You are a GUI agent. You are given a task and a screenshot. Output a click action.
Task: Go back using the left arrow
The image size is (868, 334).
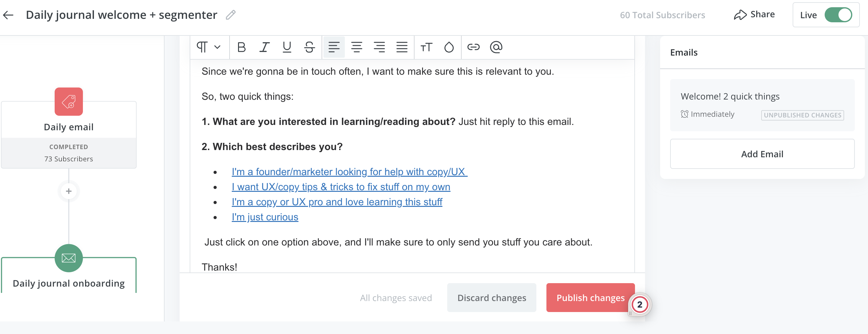(x=8, y=15)
